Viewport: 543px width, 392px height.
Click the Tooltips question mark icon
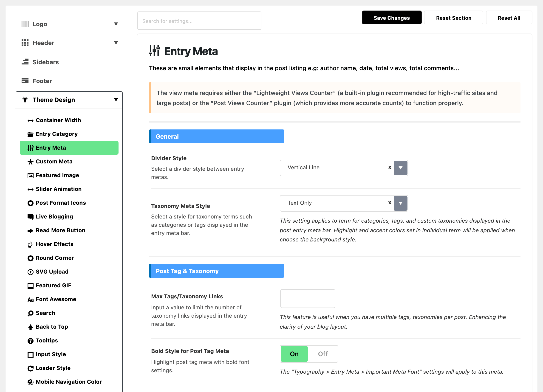coord(30,341)
